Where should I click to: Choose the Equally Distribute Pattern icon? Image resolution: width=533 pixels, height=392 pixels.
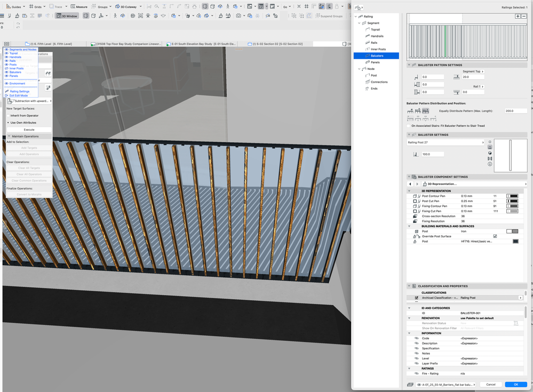425,111
